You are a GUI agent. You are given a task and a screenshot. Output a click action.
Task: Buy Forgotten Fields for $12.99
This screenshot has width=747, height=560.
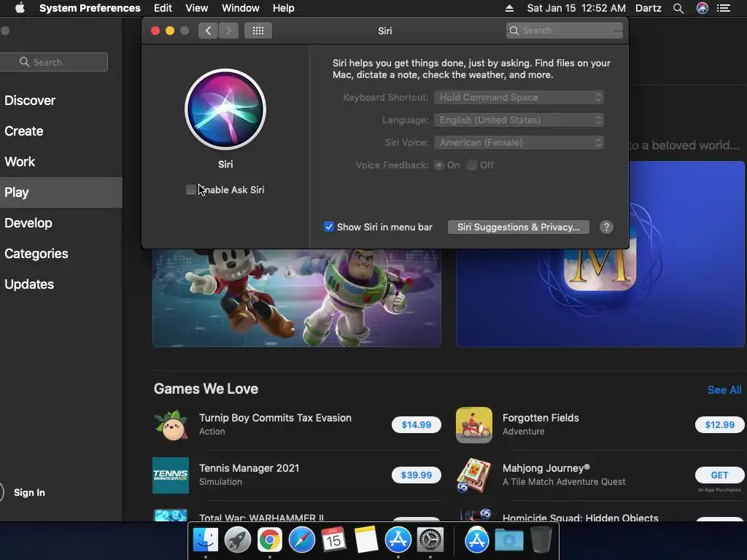(x=719, y=425)
